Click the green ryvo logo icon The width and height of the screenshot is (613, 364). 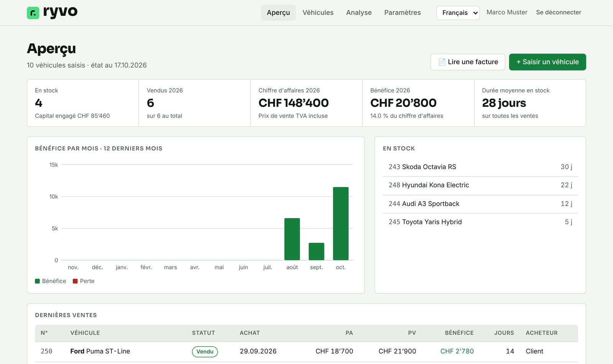pyautogui.click(x=33, y=13)
